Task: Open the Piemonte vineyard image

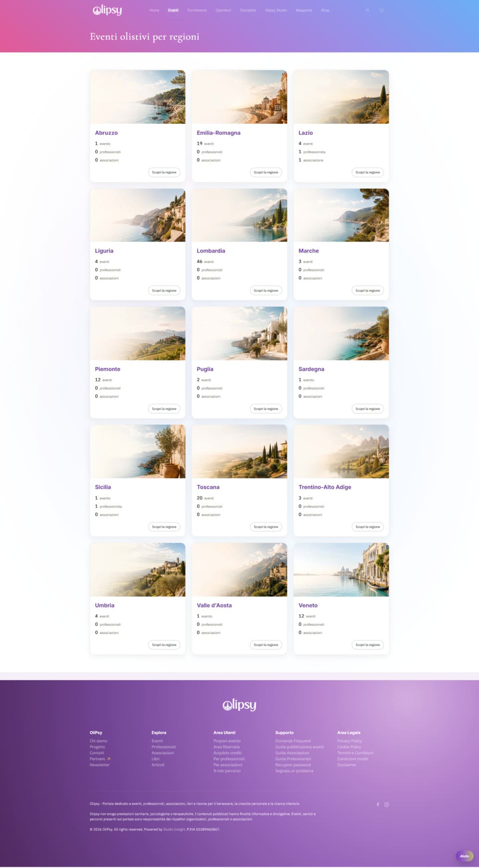Action: coord(138,333)
